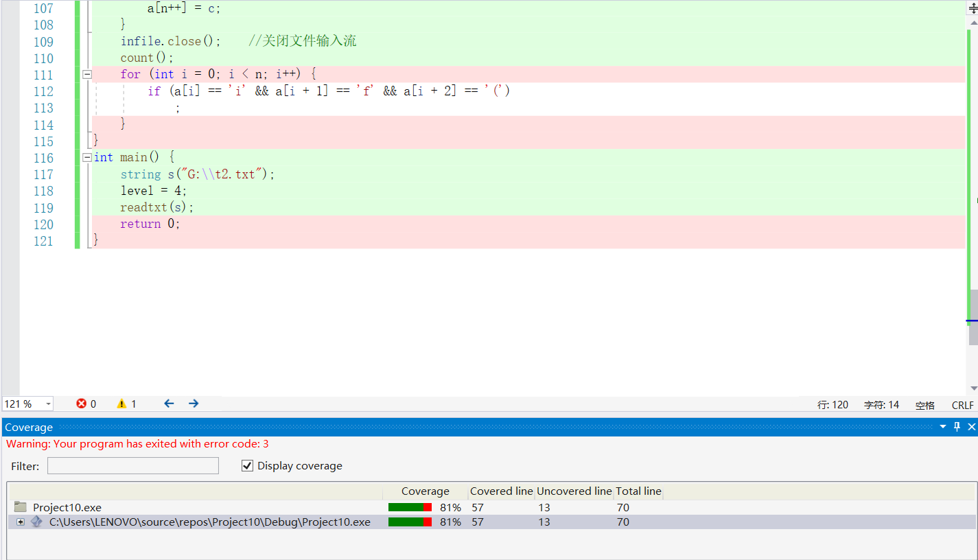Click the Filter input field
The height and width of the screenshot is (560, 978).
click(x=133, y=466)
